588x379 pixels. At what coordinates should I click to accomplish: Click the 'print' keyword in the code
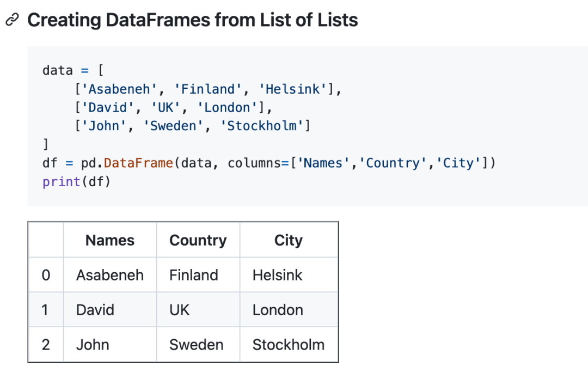click(x=62, y=182)
